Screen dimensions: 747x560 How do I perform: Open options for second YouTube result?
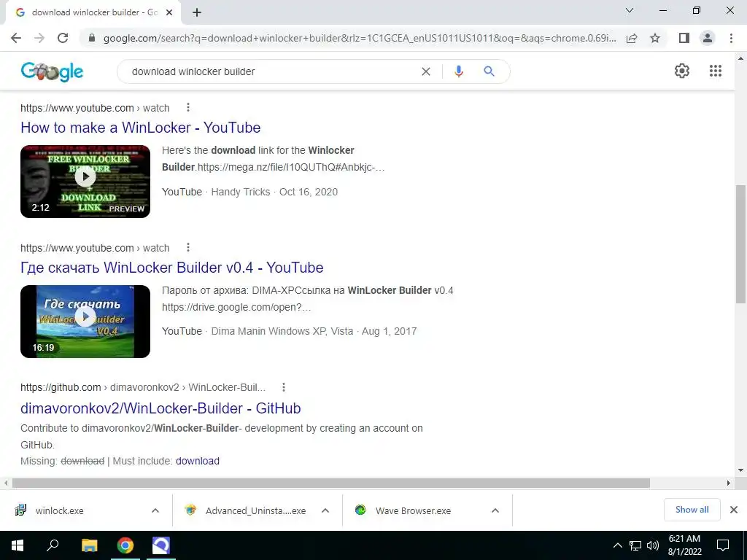tap(188, 248)
